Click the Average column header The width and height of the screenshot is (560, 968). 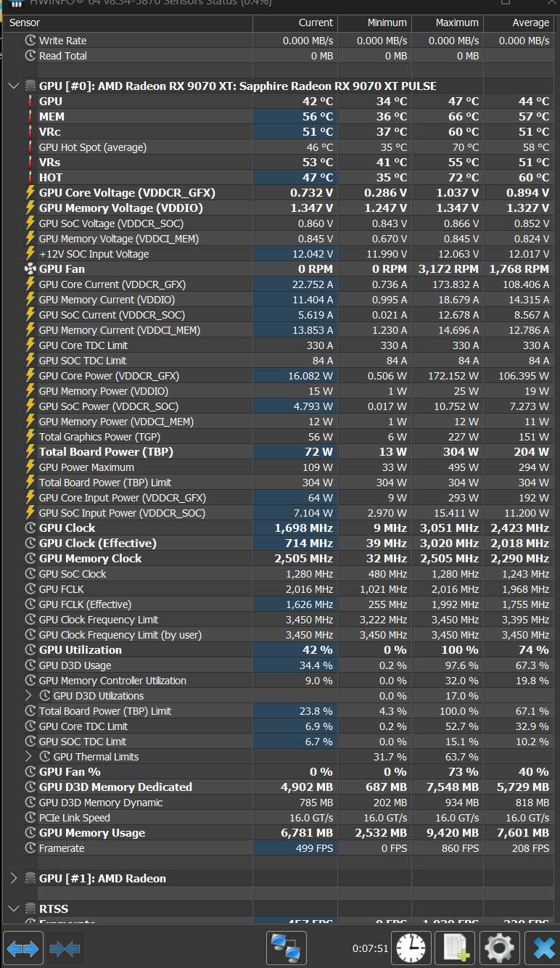pos(520,22)
